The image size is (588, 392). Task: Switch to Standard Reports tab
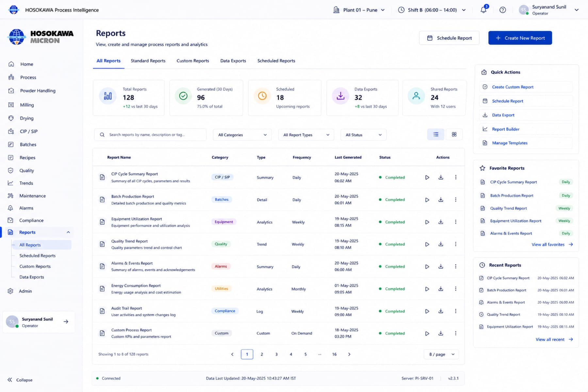[x=148, y=61]
